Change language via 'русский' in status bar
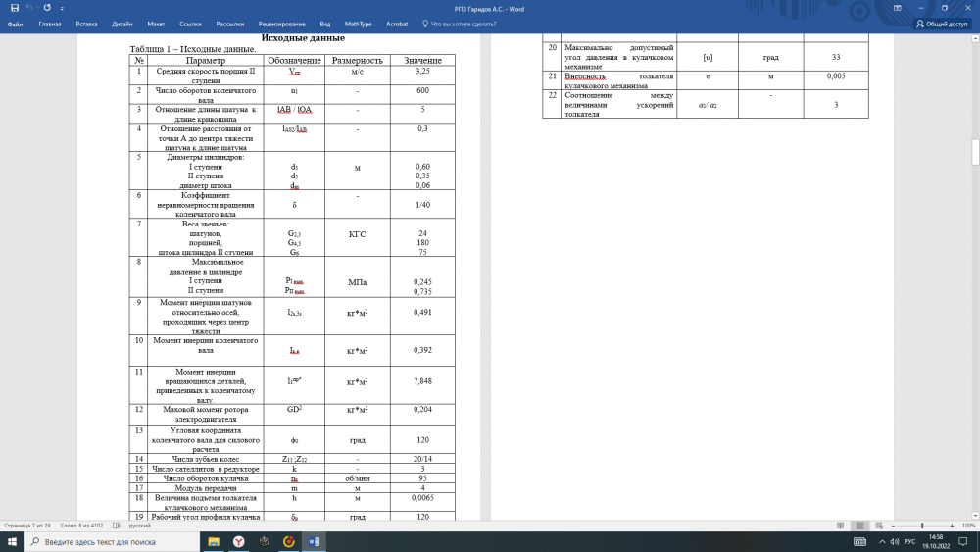Screen dimensions: 980x552 coord(139,526)
